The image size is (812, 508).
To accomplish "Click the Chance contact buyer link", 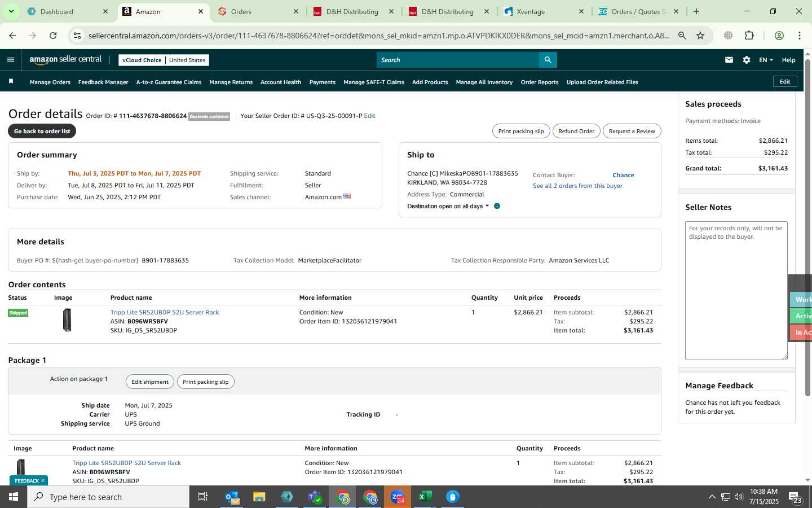I will [623, 175].
